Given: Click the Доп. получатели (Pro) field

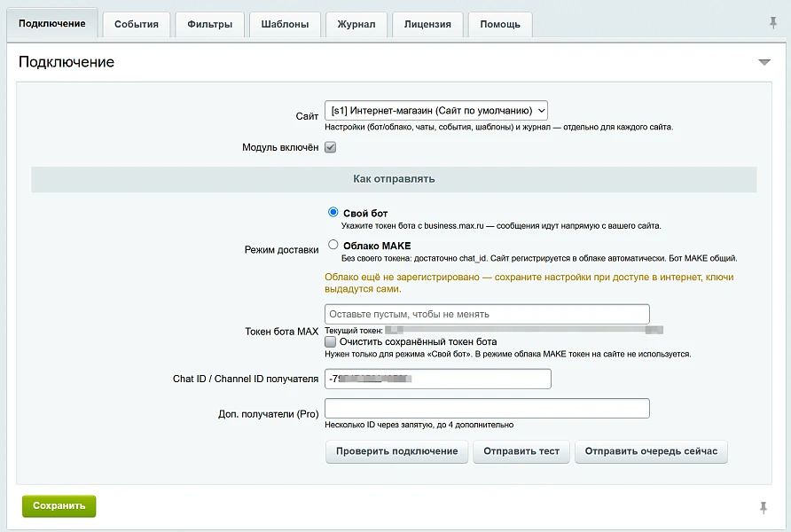Looking at the screenshot, I should pos(487,409).
